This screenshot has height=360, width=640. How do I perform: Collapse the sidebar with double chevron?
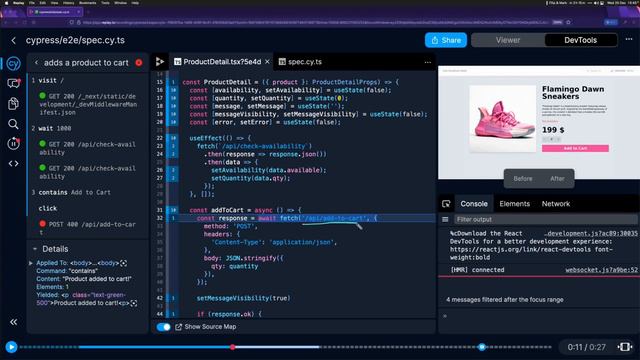(13, 322)
